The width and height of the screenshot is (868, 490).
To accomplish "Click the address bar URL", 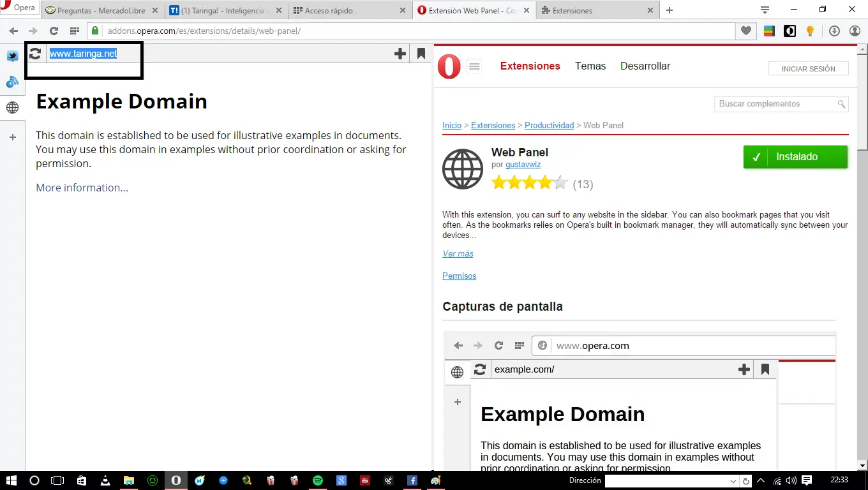I will pyautogui.click(x=204, y=31).
